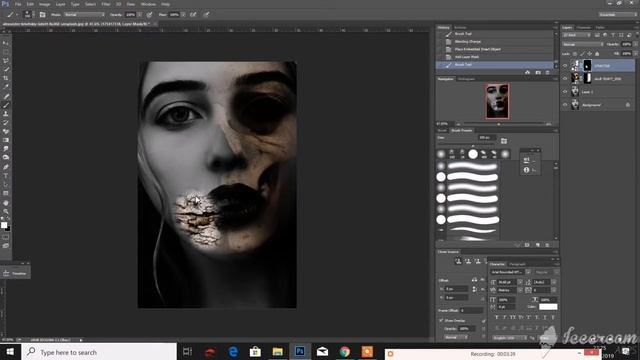This screenshot has height=360, width=640.
Task: Select the Pen tool in the toolbox
Action: (x=6, y=167)
